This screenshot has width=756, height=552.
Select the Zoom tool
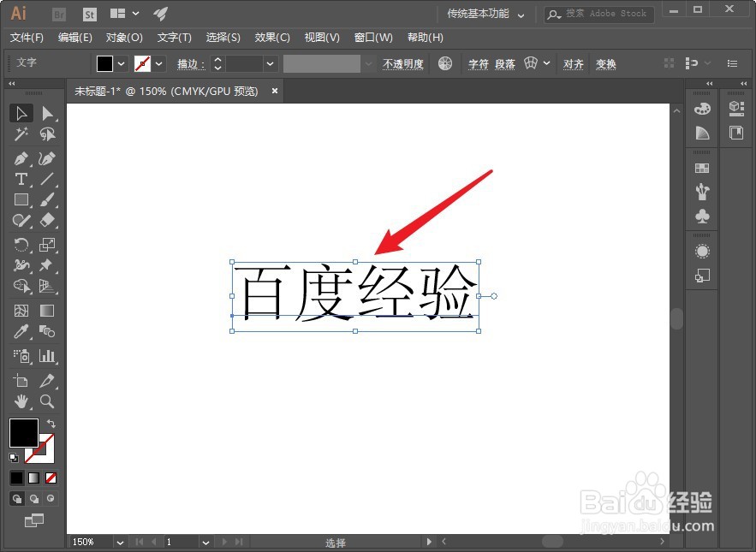47,401
